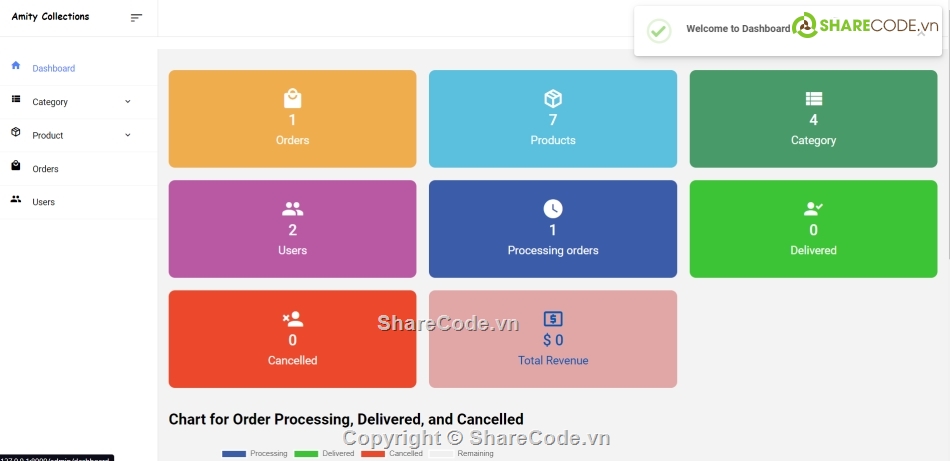Open the Users page from sidebar
Viewport: 950px width, 461px height.
tap(43, 202)
